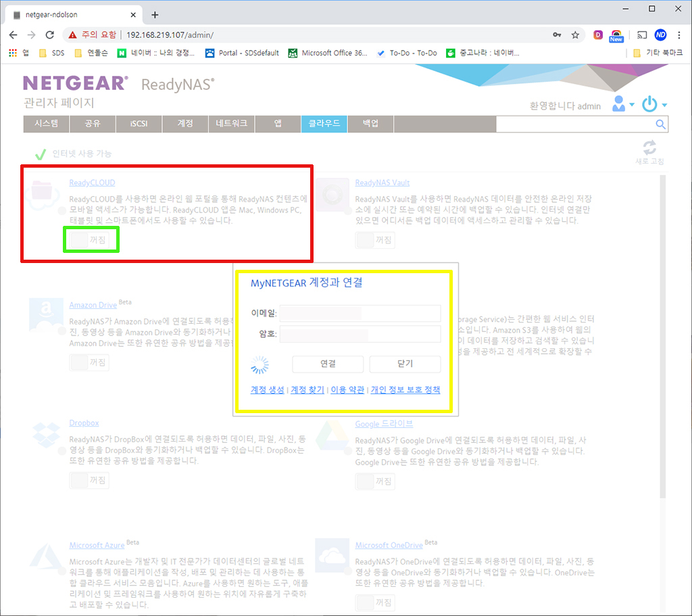Click the saved password key icon
This screenshot has height=616, width=692.
click(x=557, y=35)
